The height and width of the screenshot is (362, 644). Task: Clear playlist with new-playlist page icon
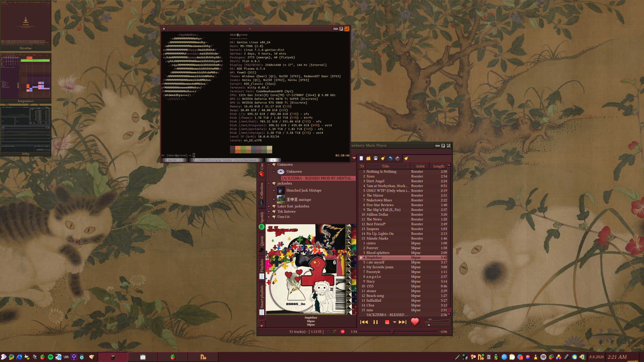[361, 159]
